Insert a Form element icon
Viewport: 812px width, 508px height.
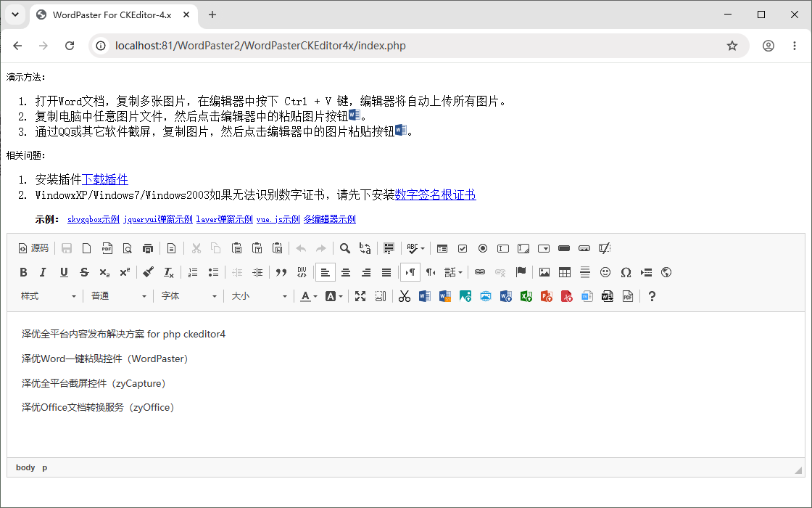coord(442,248)
